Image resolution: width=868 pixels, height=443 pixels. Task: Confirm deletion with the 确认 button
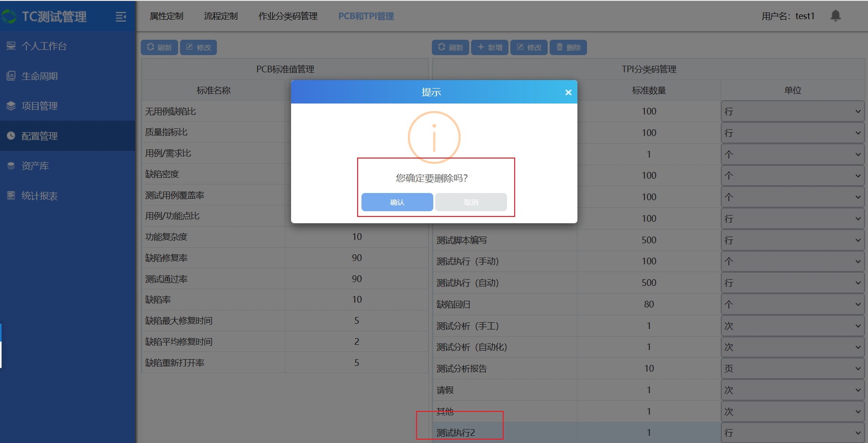[397, 202]
